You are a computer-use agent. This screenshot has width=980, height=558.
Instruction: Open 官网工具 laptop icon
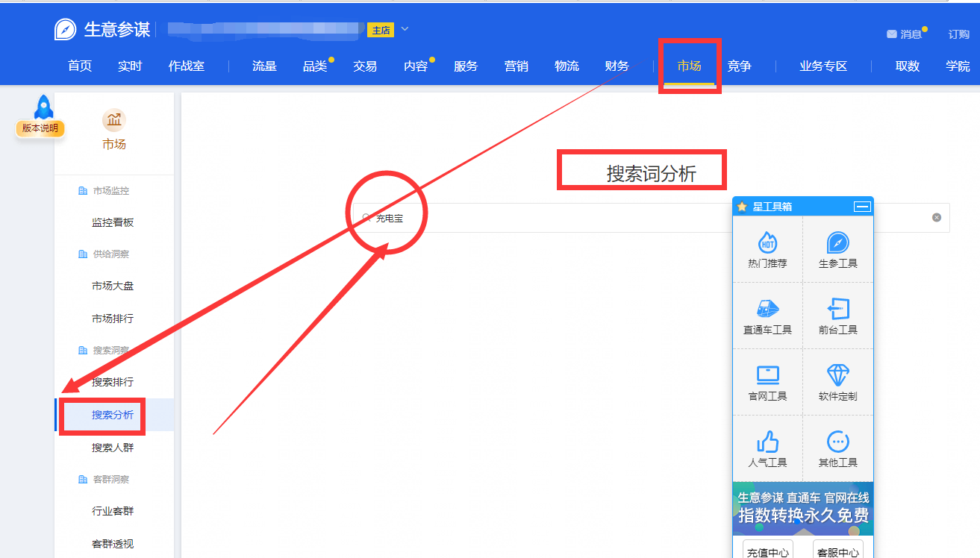click(767, 374)
